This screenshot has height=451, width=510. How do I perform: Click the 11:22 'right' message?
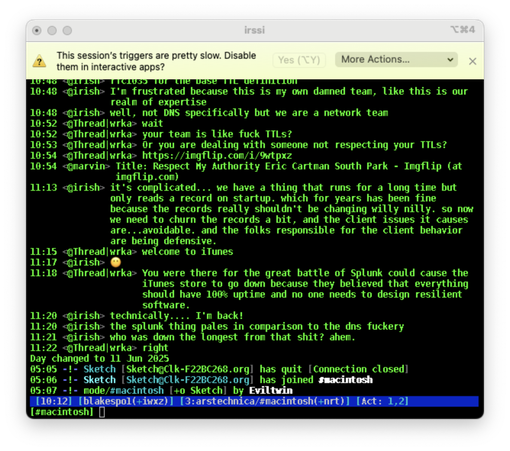point(155,348)
